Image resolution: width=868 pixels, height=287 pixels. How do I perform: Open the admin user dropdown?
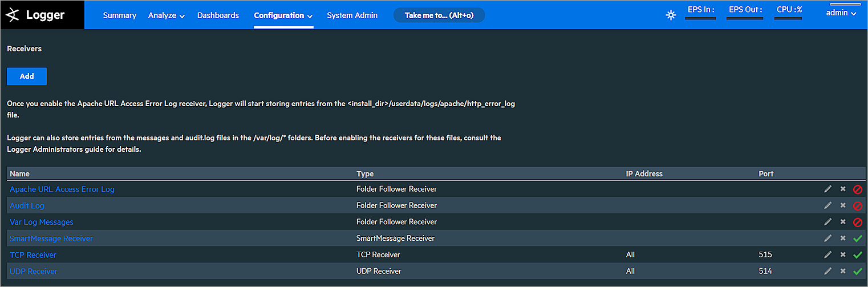click(x=841, y=13)
